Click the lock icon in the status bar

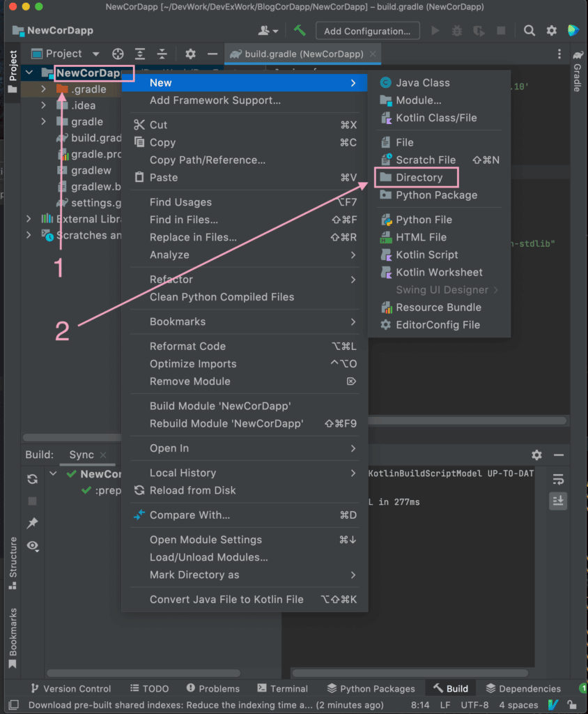pyautogui.click(x=571, y=705)
